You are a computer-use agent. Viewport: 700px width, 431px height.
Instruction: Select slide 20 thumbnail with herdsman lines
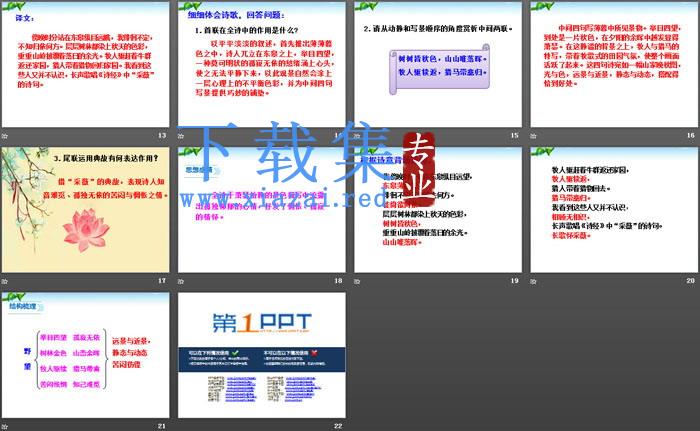coord(614,210)
